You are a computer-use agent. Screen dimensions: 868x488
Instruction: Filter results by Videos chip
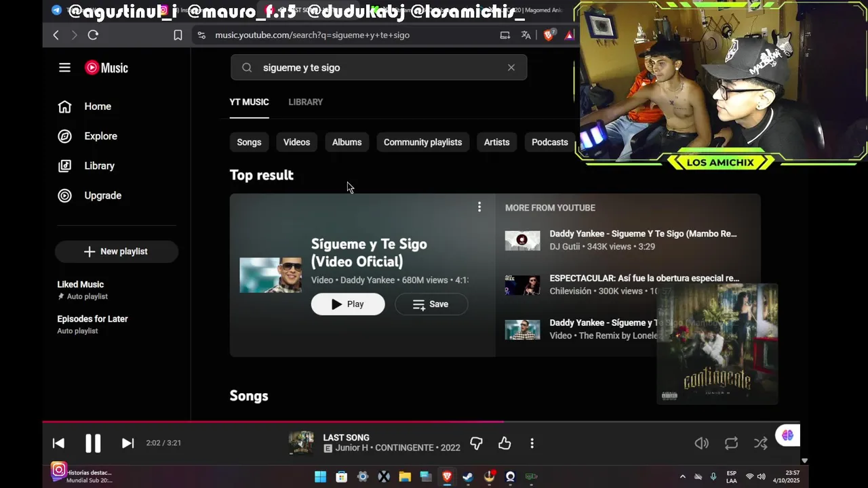(296, 142)
